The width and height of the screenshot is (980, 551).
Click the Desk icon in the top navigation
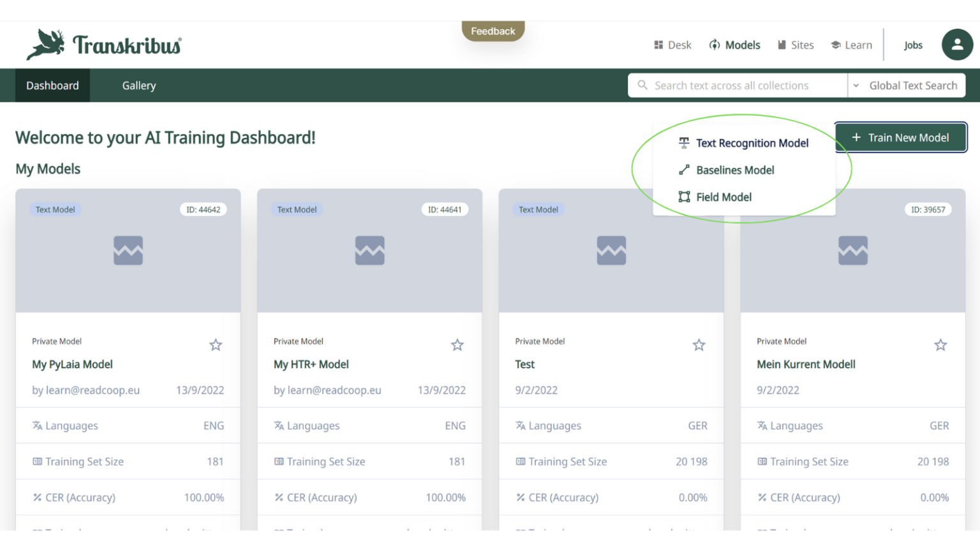coord(657,45)
